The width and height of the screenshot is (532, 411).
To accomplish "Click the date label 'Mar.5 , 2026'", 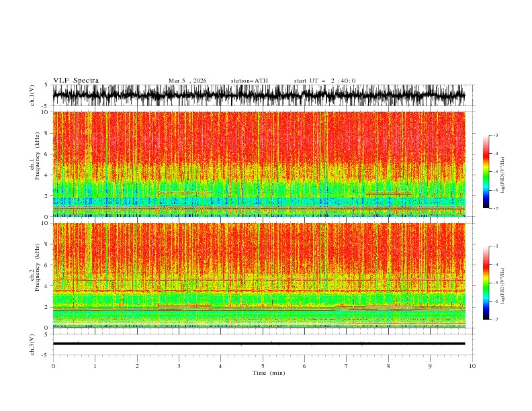I will pos(187,81).
